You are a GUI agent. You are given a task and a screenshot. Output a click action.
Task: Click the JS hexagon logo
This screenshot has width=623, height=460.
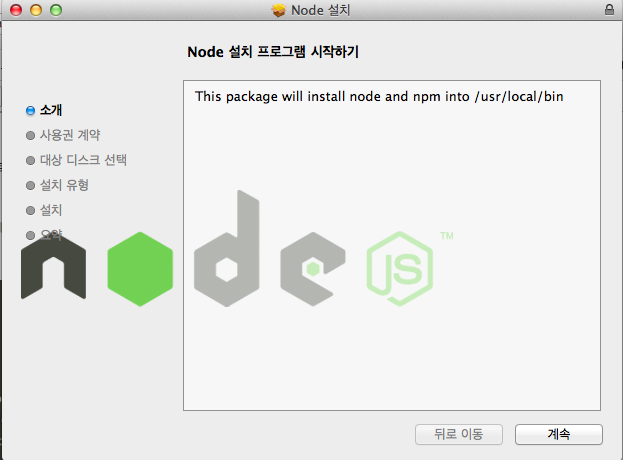pyautogui.click(x=400, y=269)
